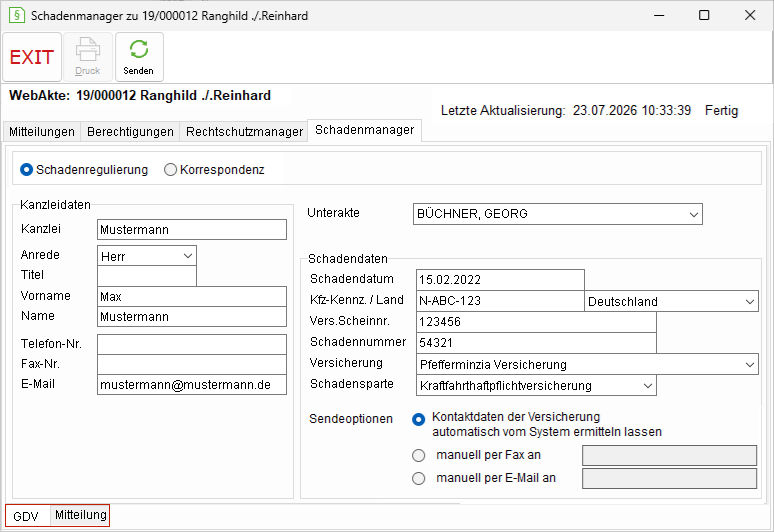Click the Fertig status text
The height and width of the screenshot is (532, 774).
(721, 111)
